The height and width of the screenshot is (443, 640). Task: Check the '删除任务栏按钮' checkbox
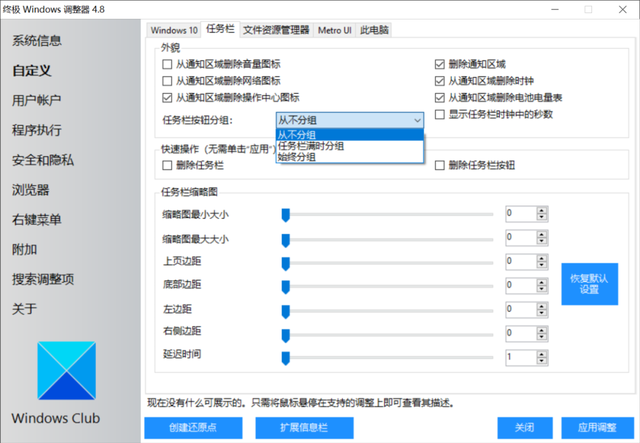[440, 165]
